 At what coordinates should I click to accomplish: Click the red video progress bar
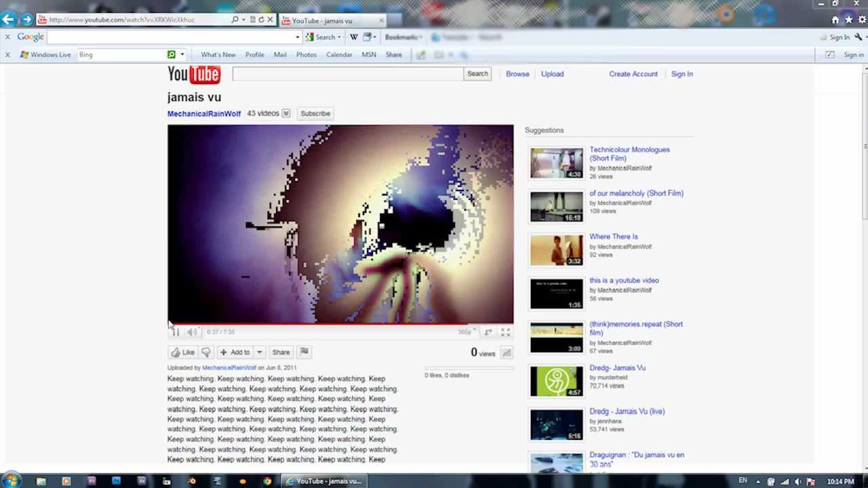coord(340,324)
